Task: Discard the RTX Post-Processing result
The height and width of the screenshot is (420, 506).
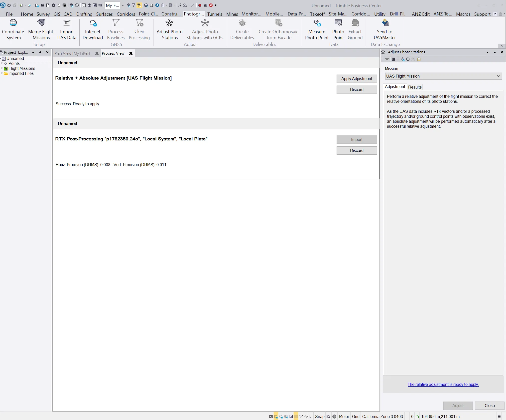Action: [x=357, y=150]
